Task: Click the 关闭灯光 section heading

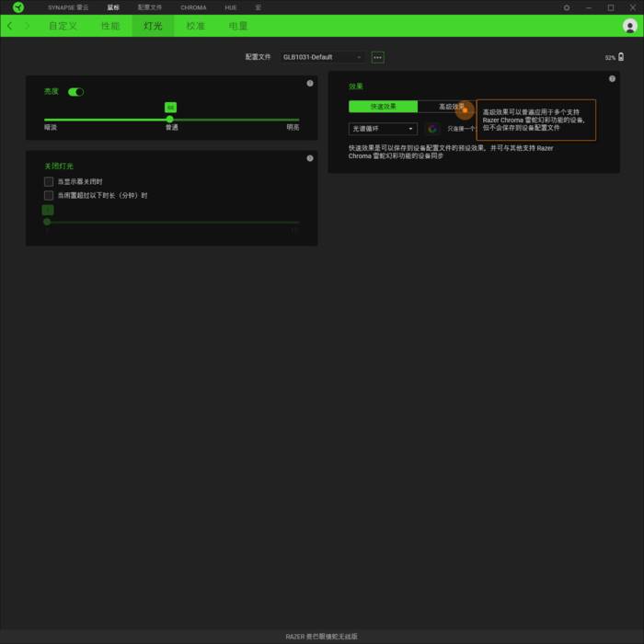Action: [59, 167]
